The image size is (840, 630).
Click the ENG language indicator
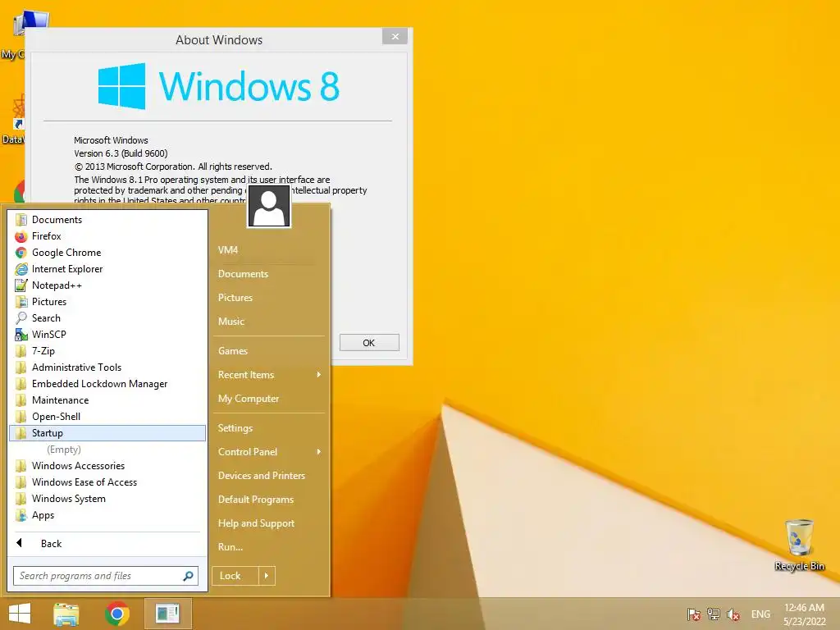point(760,614)
